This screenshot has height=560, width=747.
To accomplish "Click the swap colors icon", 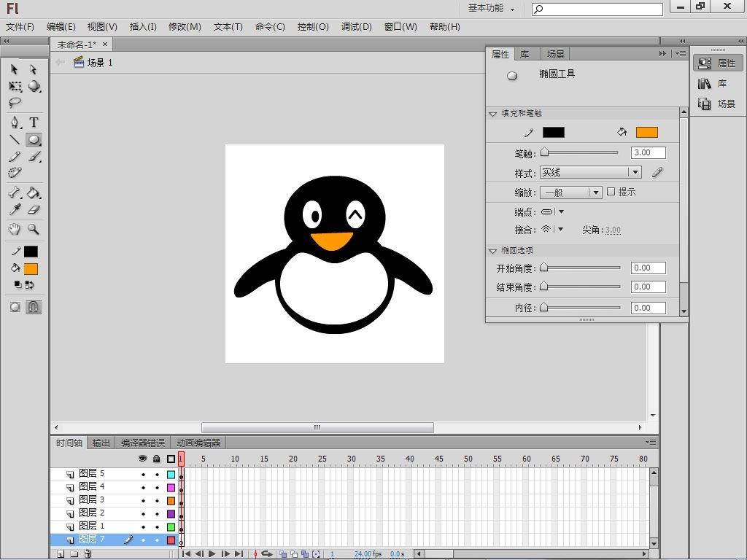I will point(29,285).
